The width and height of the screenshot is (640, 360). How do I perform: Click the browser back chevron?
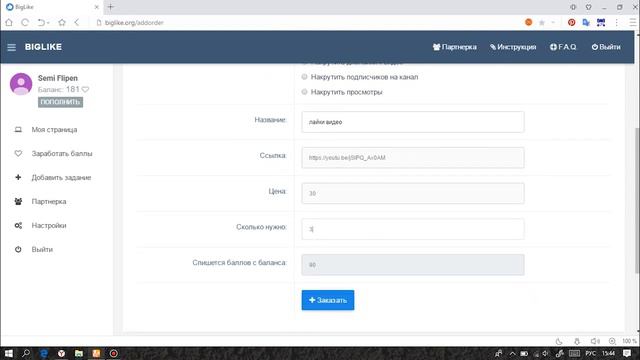click(x=77, y=22)
